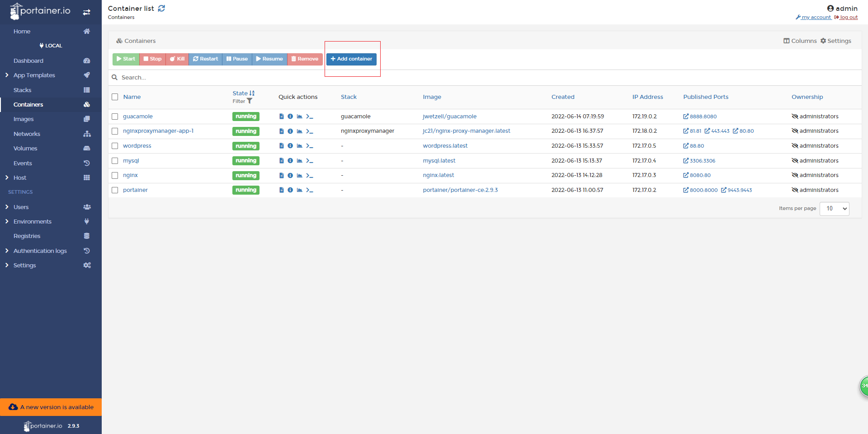868x434 pixels.
Task: Toggle the sidebar collapse arrows icon
Action: (86, 12)
